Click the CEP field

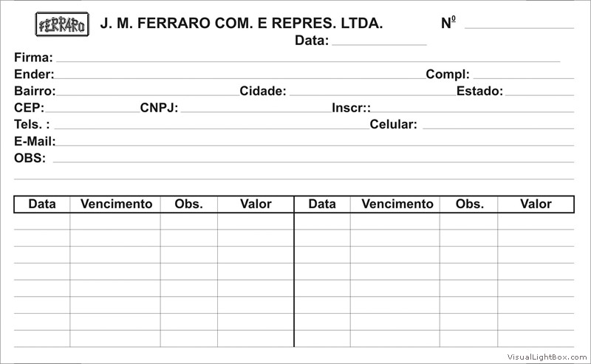tap(92, 107)
